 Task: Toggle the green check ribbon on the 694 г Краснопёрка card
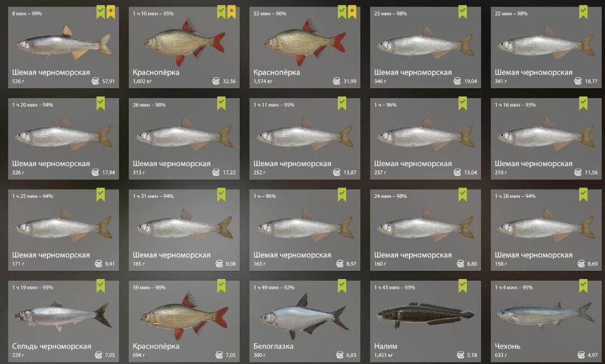pos(221,286)
